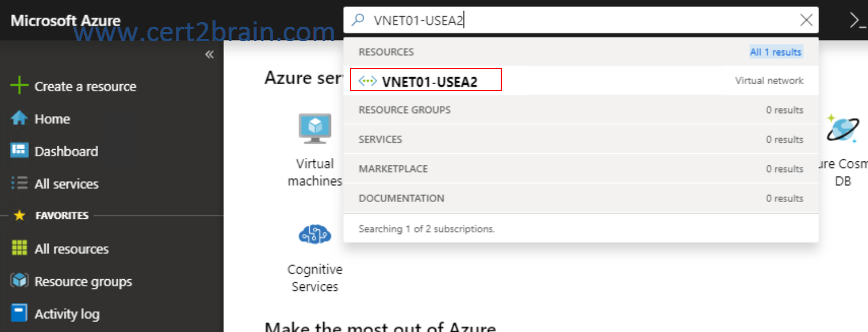The height and width of the screenshot is (332, 868).
Task: Click the Virtual network type text
Action: 769,81
